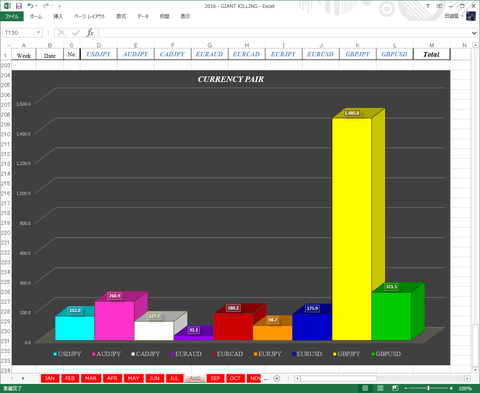The height and width of the screenshot is (393, 480).
Task: Click the horizontal scrollbar right arrow
Action: pos(467,378)
